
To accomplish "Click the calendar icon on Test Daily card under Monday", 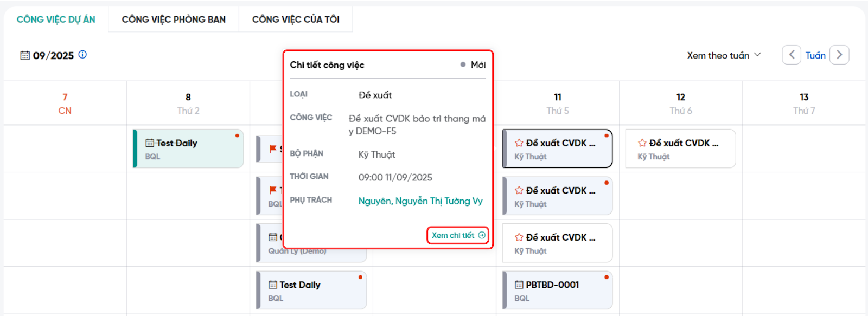I will coord(150,143).
